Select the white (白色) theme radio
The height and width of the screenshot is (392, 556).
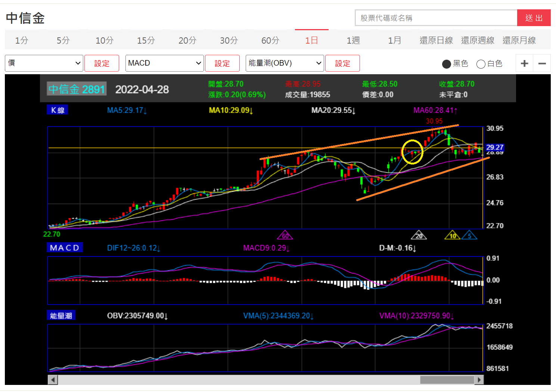click(481, 64)
